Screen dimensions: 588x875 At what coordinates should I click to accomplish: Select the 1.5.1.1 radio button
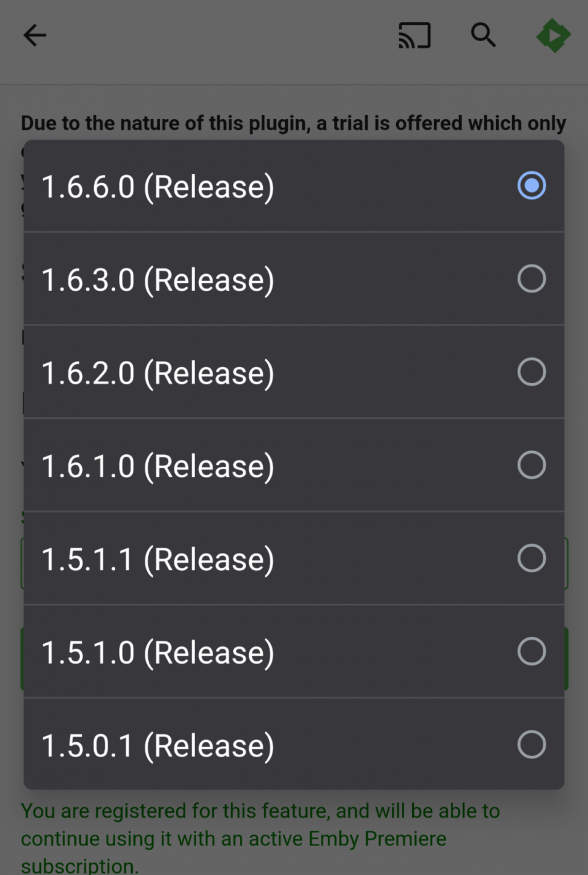tap(531, 558)
